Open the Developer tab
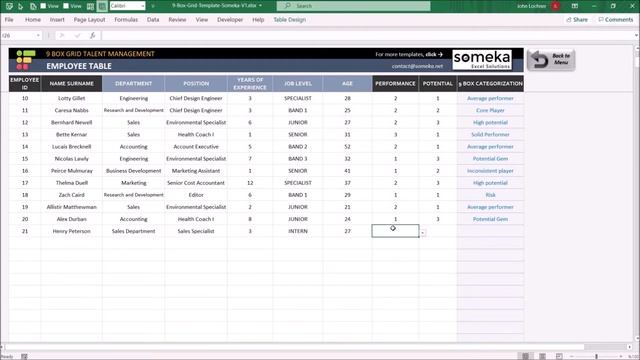The image size is (640, 360). tap(230, 20)
